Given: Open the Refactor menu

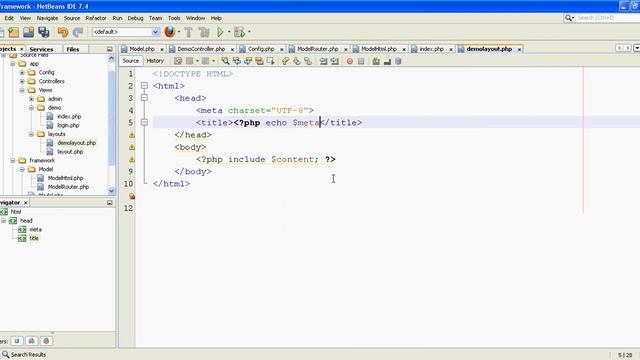Looking at the screenshot, I should click(x=96, y=18).
